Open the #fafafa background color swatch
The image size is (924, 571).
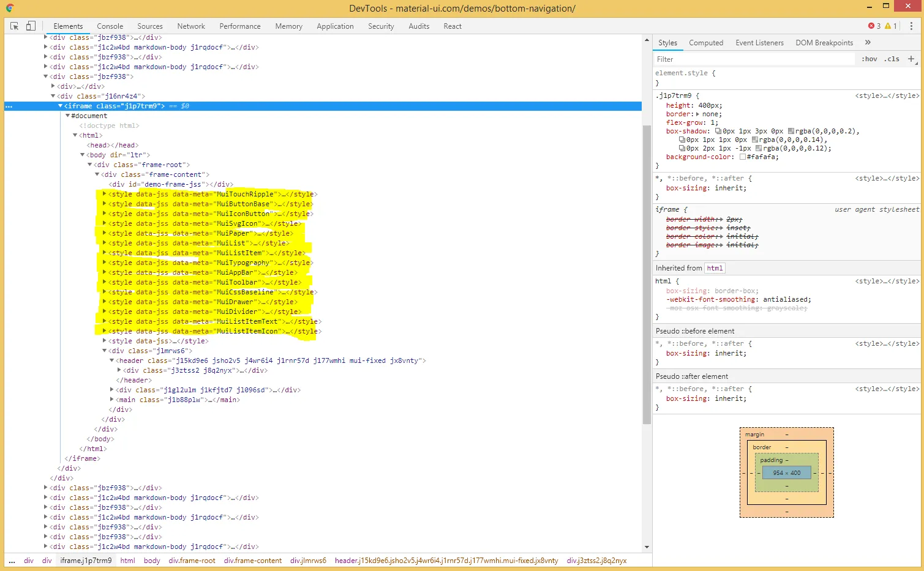pos(743,157)
